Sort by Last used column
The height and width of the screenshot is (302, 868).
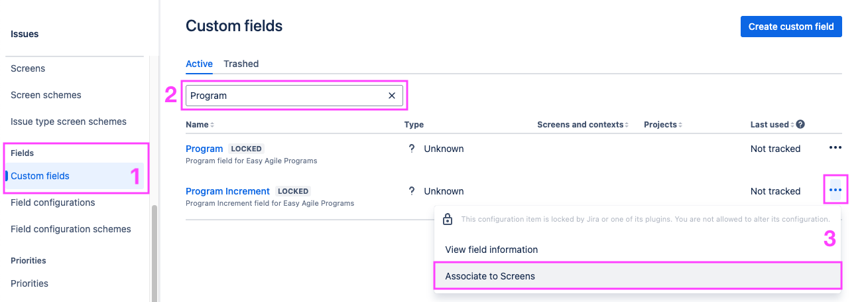coord(772,125)
